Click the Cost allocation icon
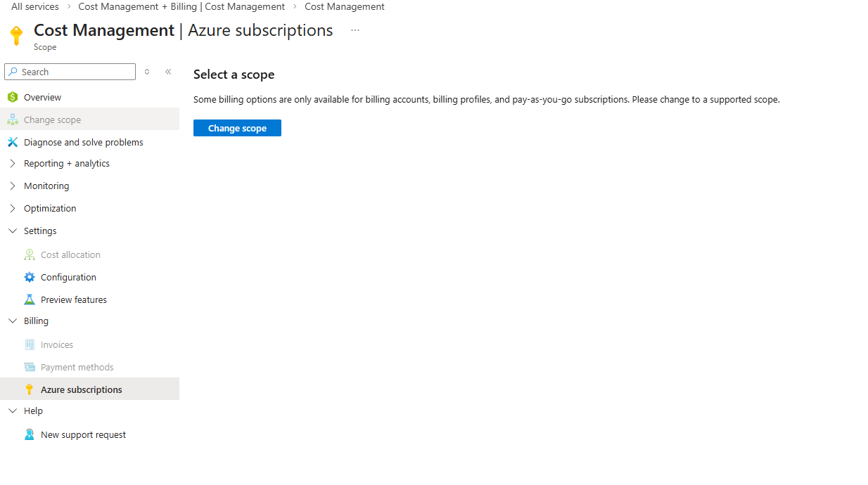868x485 pixels. coord(30,254)
